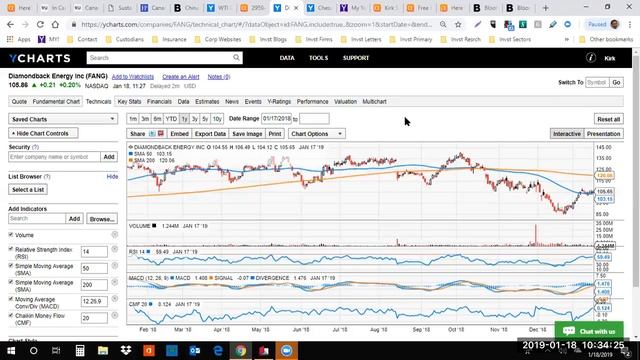Click the red share icon next to Share
Screen dimensions: 640x360
pyautogui.click(x=160, y=133)
